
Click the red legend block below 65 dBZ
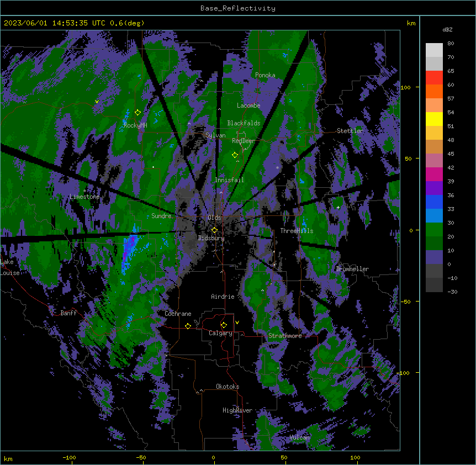(x=434, y=78)
